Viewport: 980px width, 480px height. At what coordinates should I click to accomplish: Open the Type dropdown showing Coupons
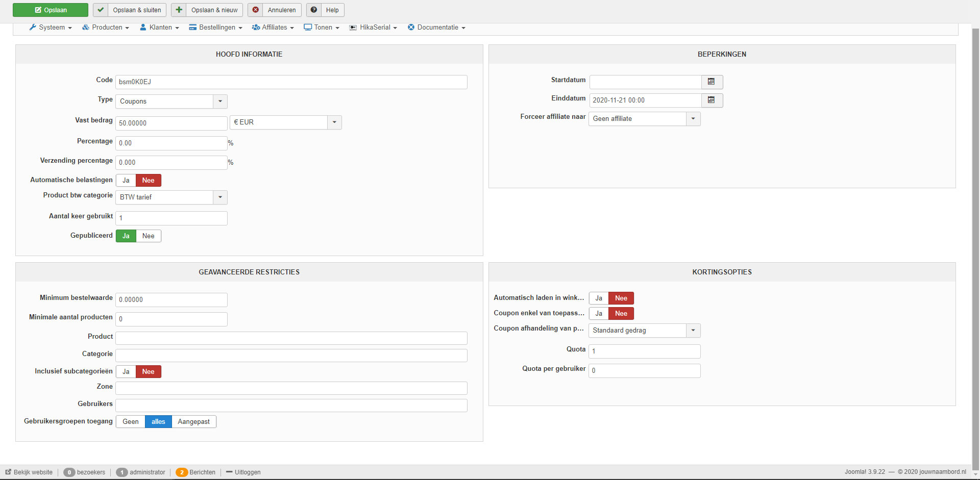click(171, 101)
